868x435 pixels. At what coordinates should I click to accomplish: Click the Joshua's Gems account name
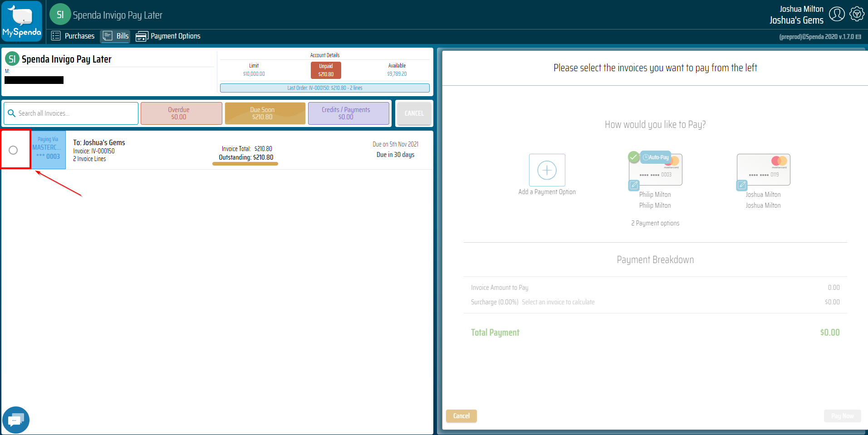tap(796, 20)
